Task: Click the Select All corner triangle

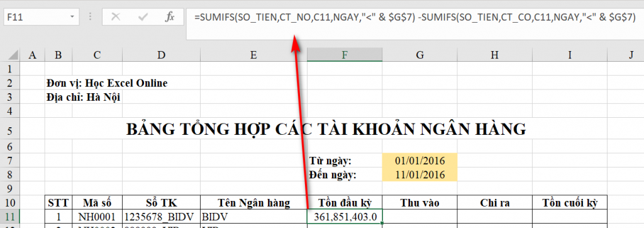Action: [x=13, y=55]
